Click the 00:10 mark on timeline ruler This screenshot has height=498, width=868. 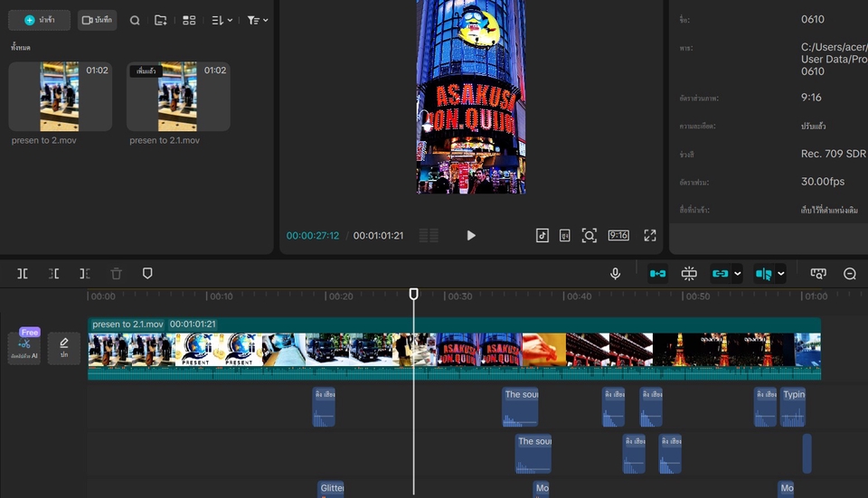pyautogui.click(x=222, y=296)
